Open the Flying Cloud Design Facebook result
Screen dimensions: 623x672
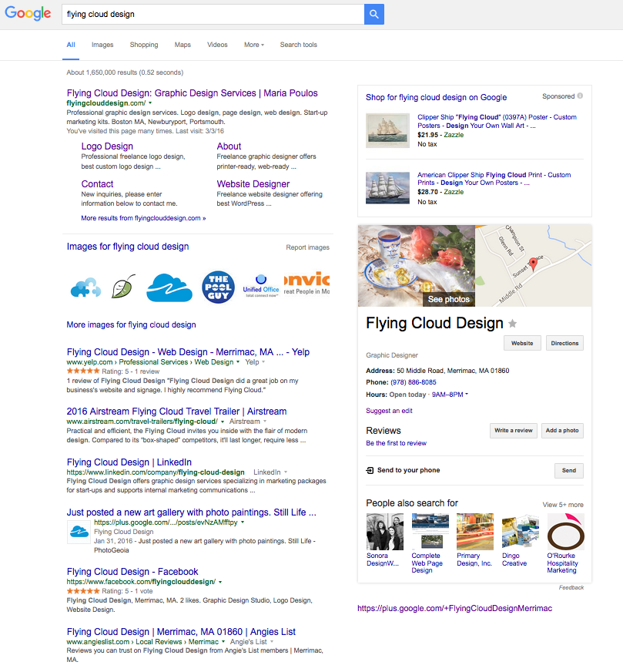[132, 572]
